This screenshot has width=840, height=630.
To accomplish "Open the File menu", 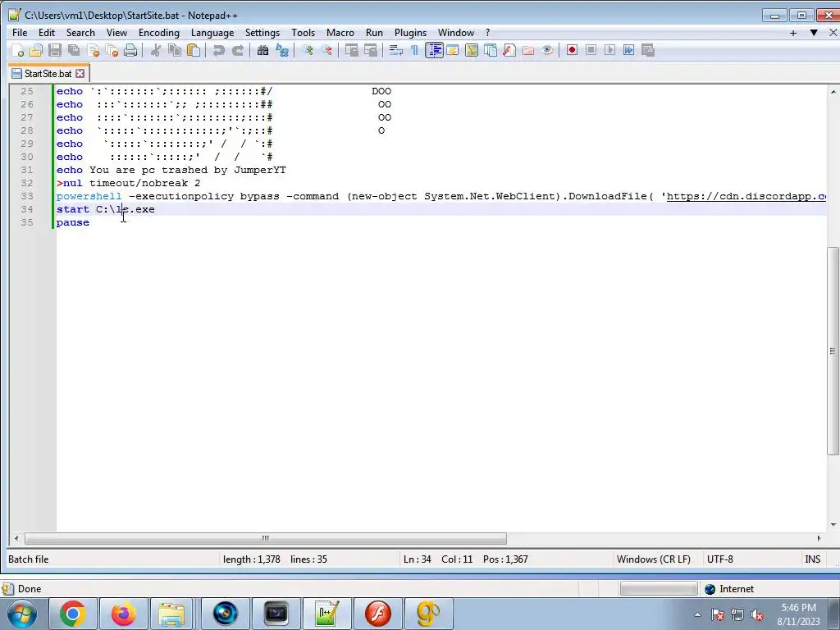I will [x=20, y=33].
